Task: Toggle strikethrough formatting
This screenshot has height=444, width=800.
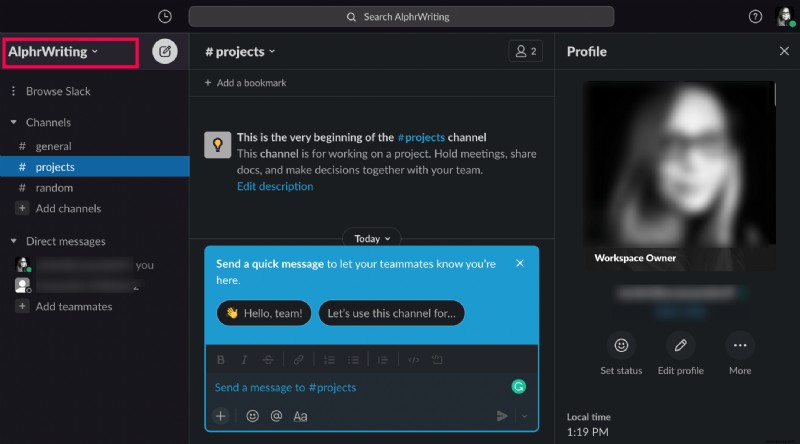Action: tap(268, 360)
